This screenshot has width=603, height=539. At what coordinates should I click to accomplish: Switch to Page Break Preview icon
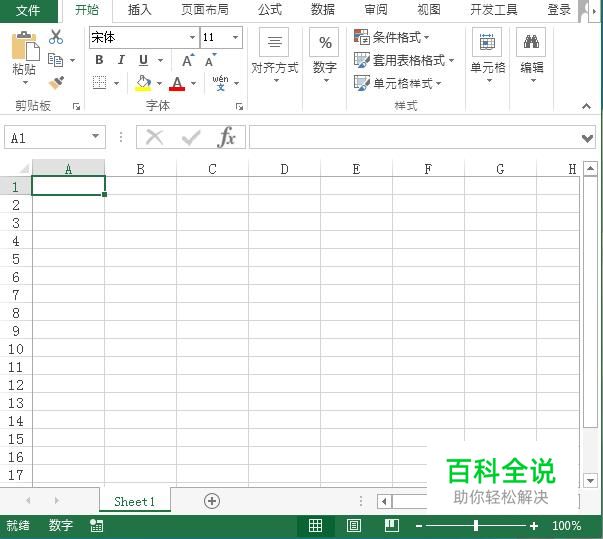(392, 526)
